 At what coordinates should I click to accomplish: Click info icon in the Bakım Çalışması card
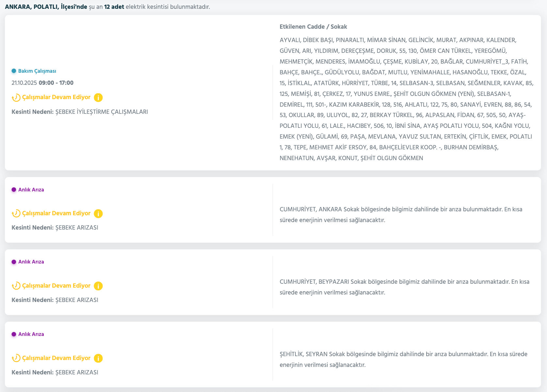98,98
